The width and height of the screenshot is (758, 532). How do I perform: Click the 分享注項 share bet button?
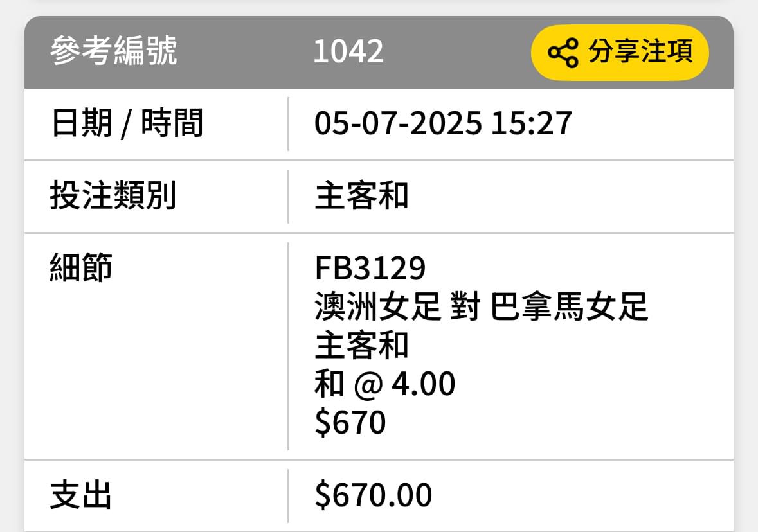pyautogui.click(x=620, y=52)
